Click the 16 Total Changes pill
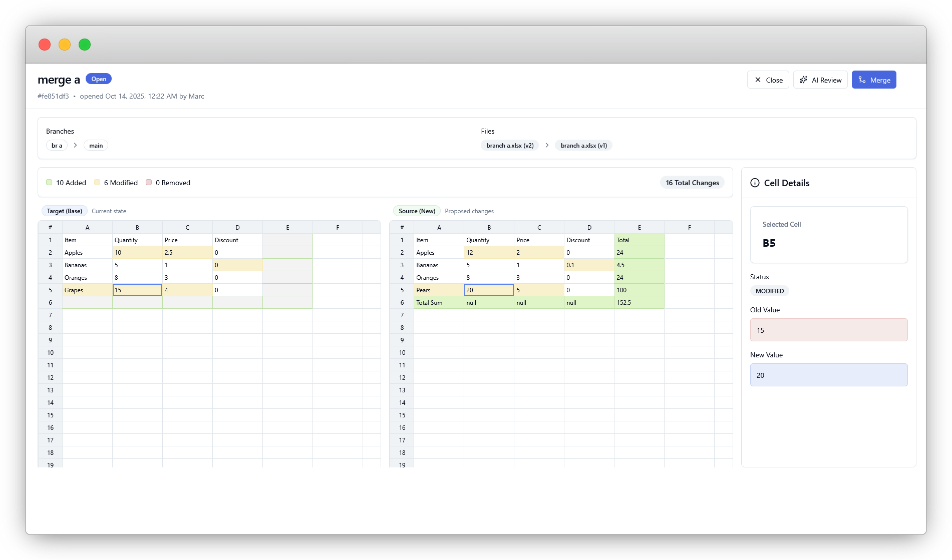This screenshot has height=560, width=952. tap(692, 182)
